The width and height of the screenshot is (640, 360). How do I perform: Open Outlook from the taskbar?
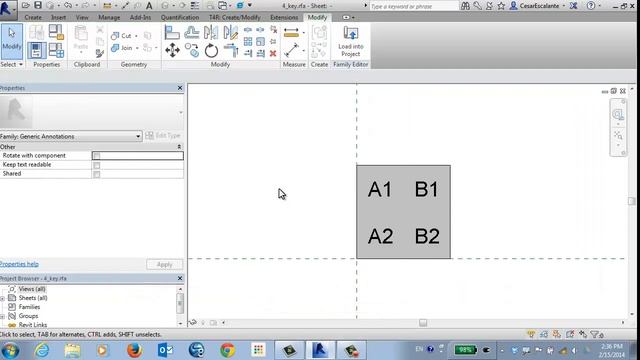[165, 350]
